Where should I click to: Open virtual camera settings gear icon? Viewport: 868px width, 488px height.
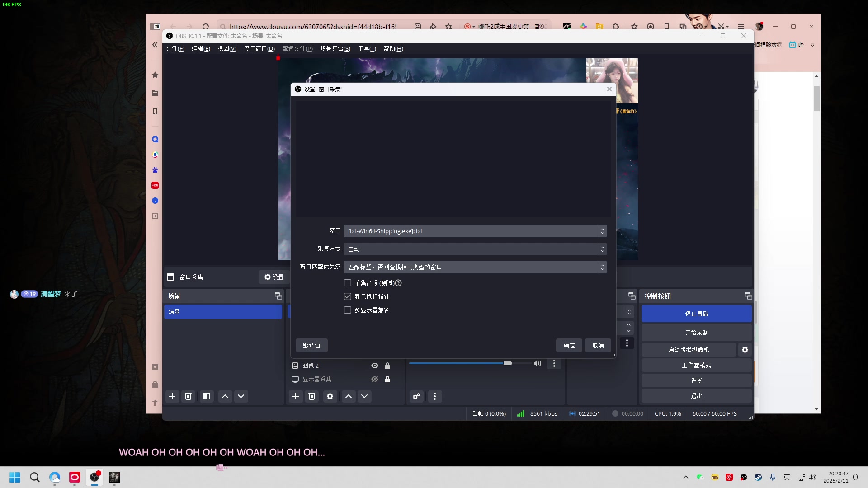[x=745, y=350]
